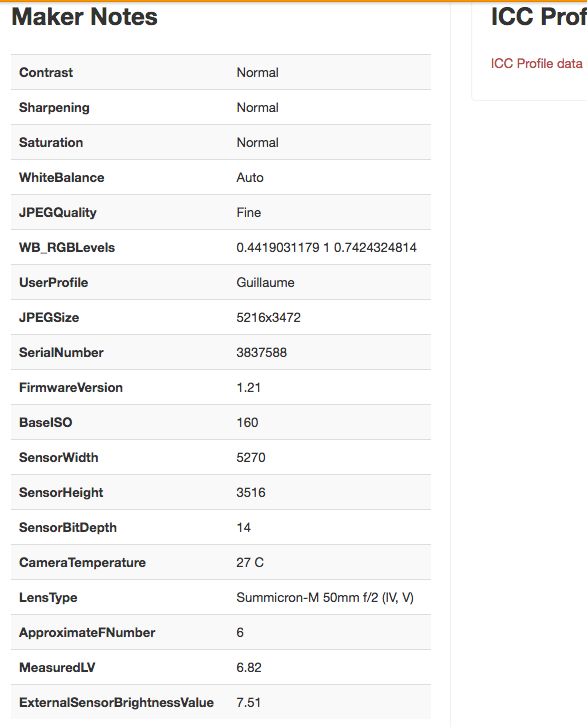The image size is (587, 727).
Task: Click the SensorWidth value 5270
Action: (x=251, y=458)
